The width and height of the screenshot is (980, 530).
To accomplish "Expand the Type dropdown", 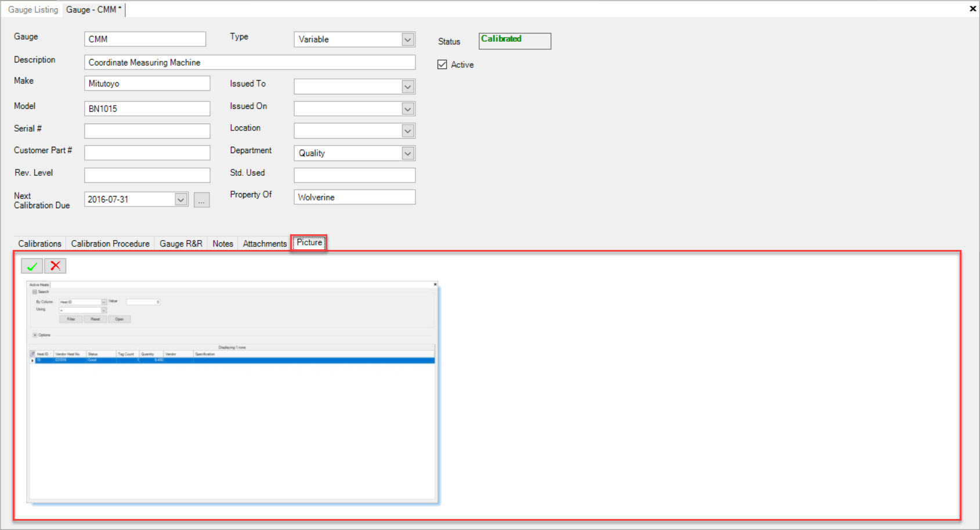I will [408, 39].
